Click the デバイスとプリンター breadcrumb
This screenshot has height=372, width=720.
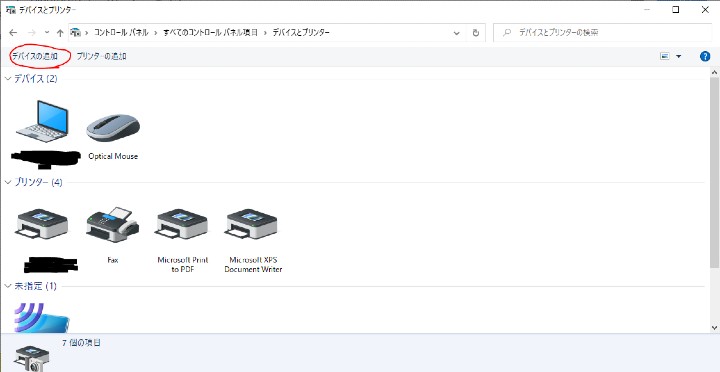pyautogui.click(x=301, y=33)
